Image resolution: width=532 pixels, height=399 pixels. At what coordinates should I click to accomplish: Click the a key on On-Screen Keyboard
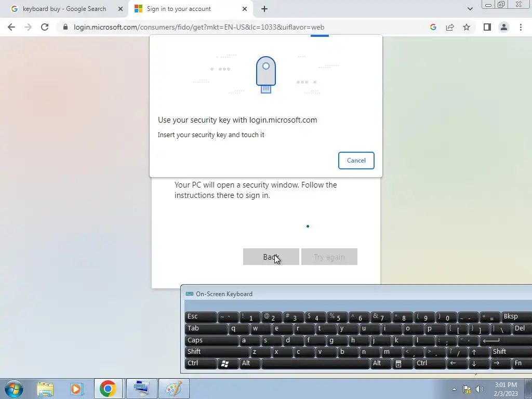(250, 341)
